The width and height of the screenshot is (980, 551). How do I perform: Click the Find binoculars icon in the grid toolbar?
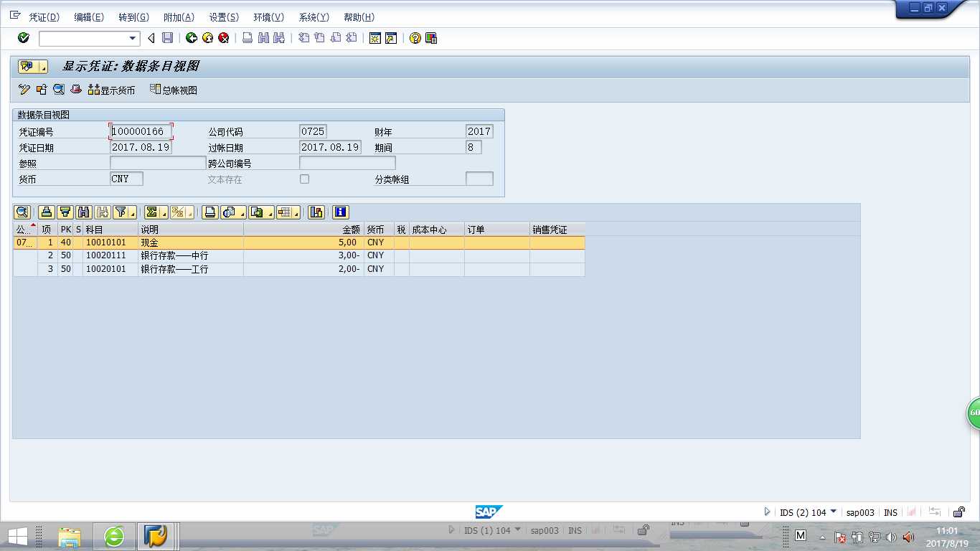coord(84,212)
